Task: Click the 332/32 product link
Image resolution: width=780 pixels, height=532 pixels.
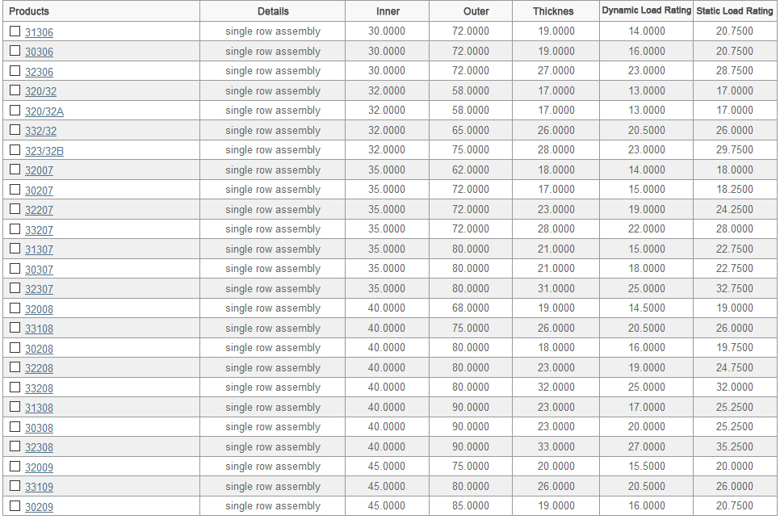Action: 40,132
